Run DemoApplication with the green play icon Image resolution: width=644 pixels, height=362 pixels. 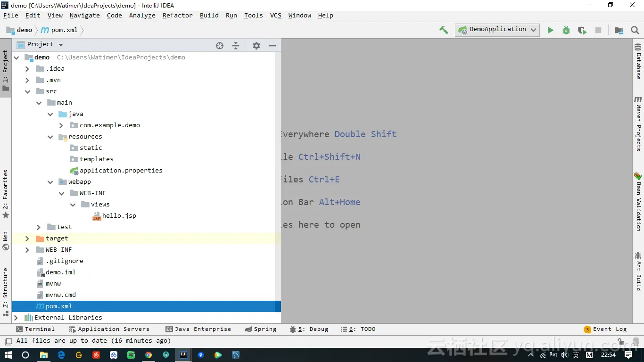point(550,30)
